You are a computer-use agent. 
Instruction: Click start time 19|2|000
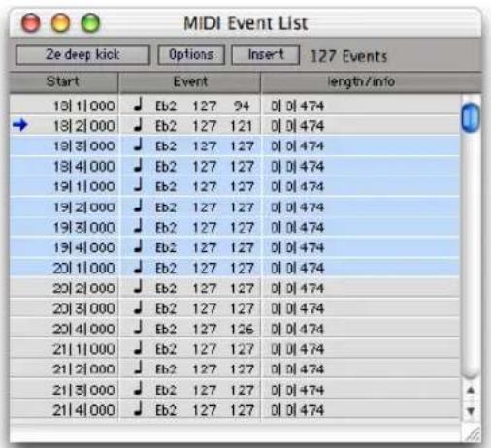[x=84, y=208]
